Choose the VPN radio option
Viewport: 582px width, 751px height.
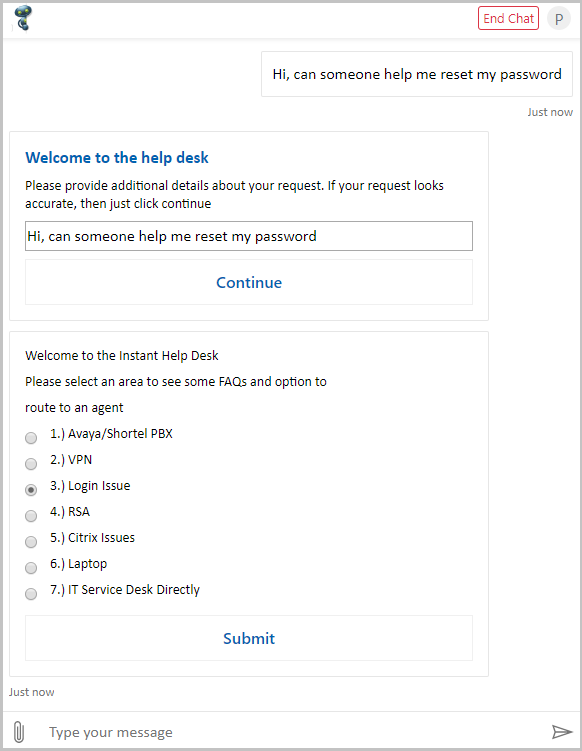[31, 464]
